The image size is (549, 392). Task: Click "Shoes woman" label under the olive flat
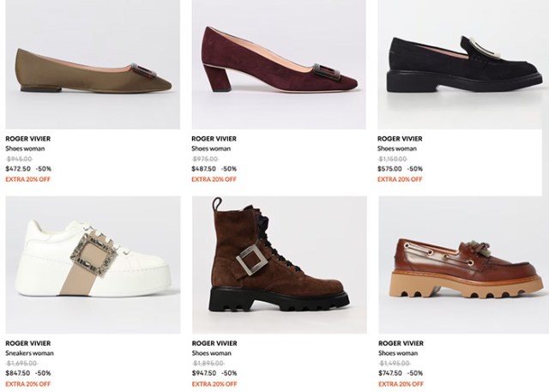(25, 148)
